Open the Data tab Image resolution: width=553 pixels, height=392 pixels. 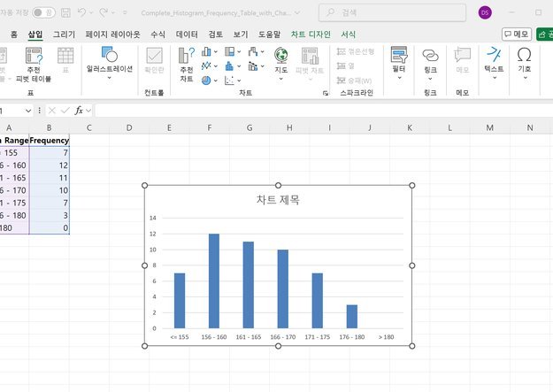click(x=187, y=35)
